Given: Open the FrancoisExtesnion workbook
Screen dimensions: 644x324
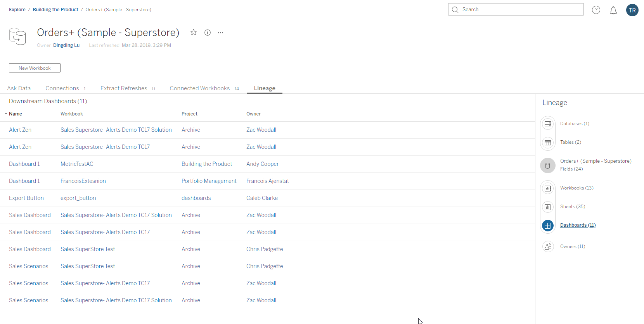Looking at the screenshot, I should coord(83,181).
